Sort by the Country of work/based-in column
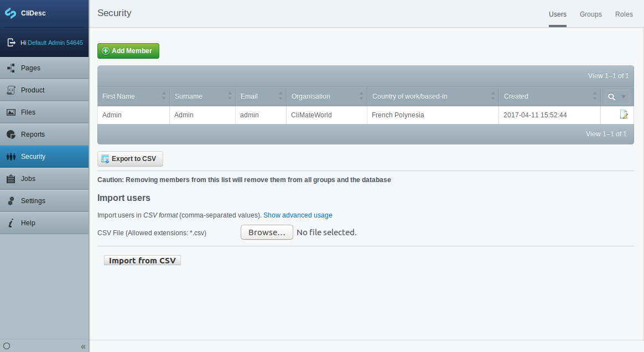Viewport: 644px width, 352px height. 409,96
